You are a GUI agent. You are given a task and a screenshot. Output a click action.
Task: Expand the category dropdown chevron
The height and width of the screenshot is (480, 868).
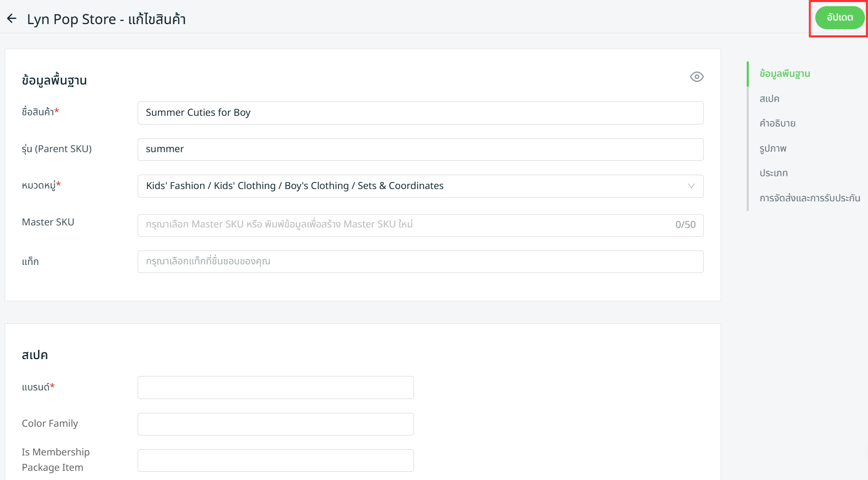(691, 186)
